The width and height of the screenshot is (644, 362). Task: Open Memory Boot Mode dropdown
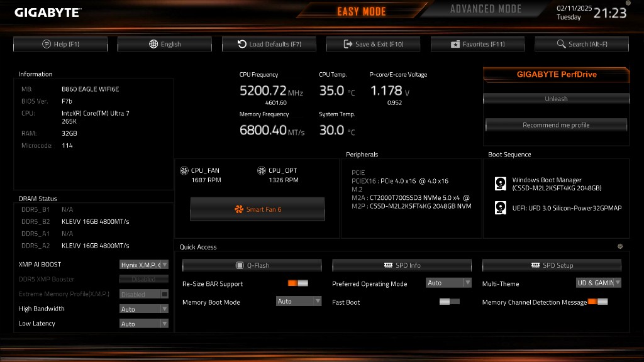coord(299,301)
